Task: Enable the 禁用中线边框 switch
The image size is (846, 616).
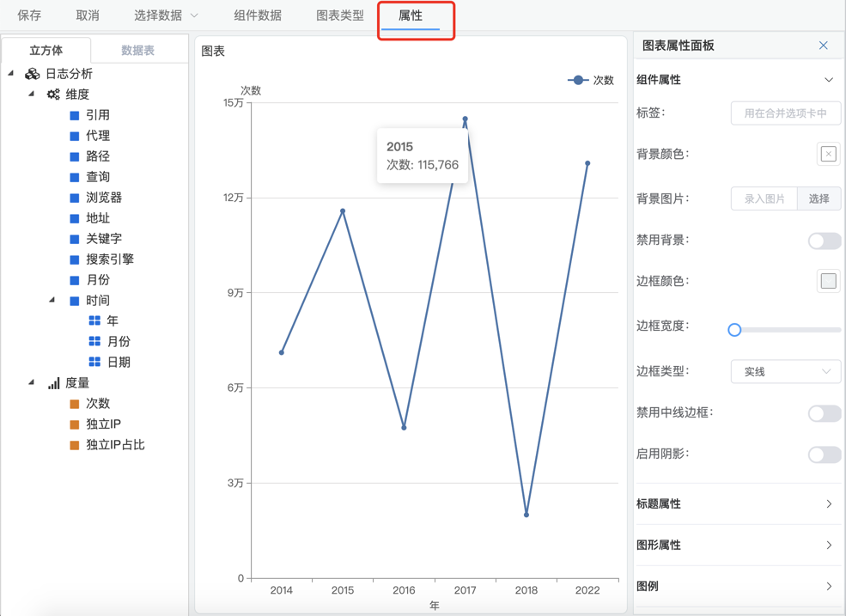Action: point(824,413)
